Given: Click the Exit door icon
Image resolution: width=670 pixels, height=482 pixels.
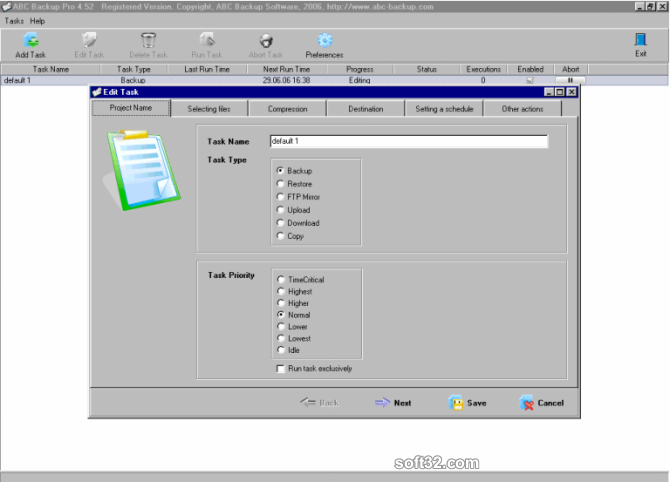Looking at the screenshot, I should coord(640,40).
